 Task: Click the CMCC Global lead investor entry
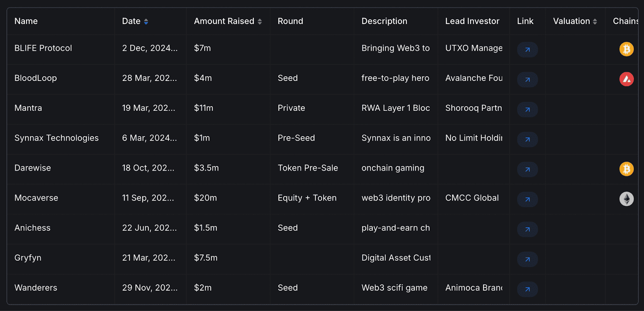[x=472, y=198]
